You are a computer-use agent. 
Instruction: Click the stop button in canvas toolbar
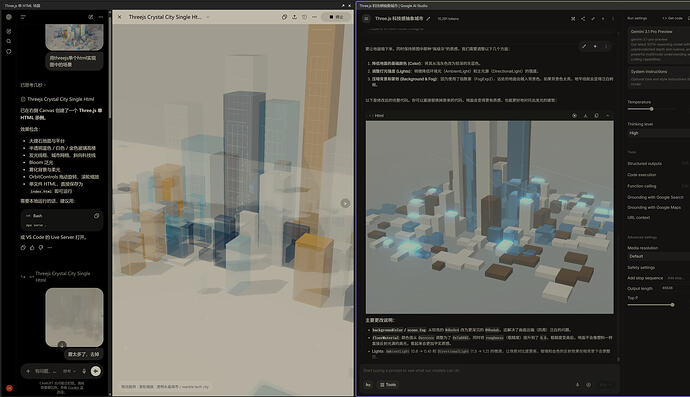[x=337, y=17]
